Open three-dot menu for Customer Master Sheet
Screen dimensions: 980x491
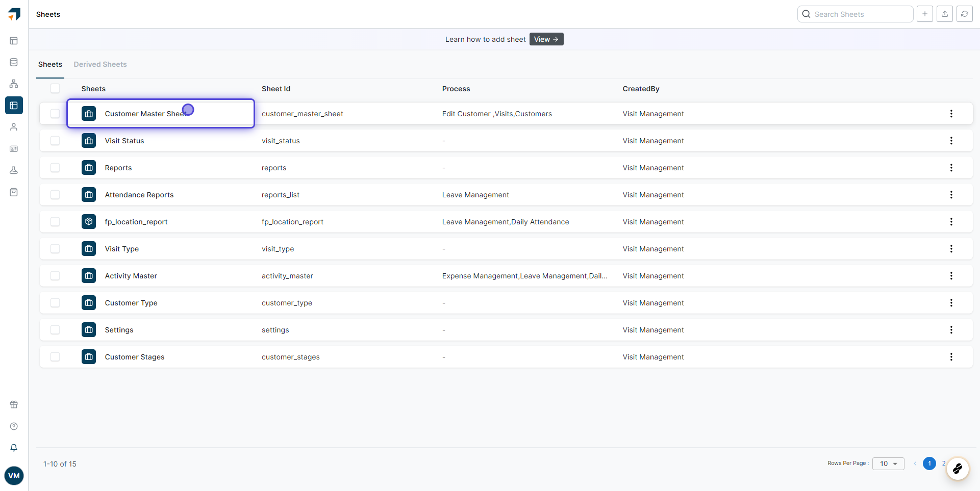coord(951,114)
